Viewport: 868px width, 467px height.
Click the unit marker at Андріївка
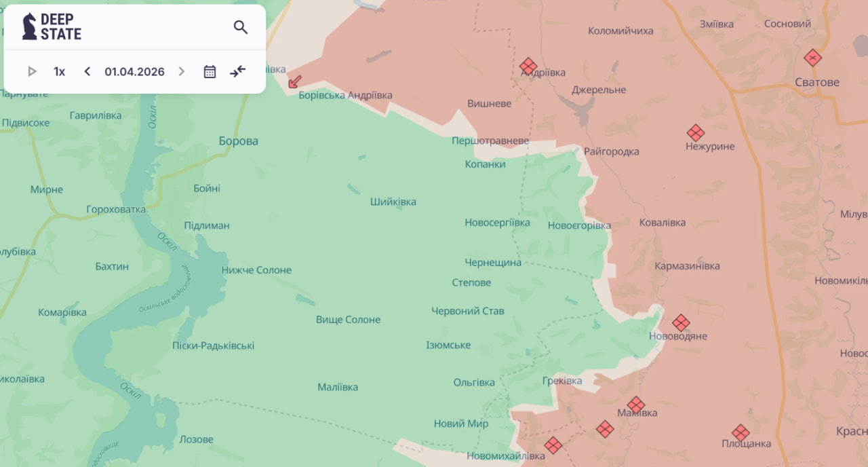click(528, 66)
